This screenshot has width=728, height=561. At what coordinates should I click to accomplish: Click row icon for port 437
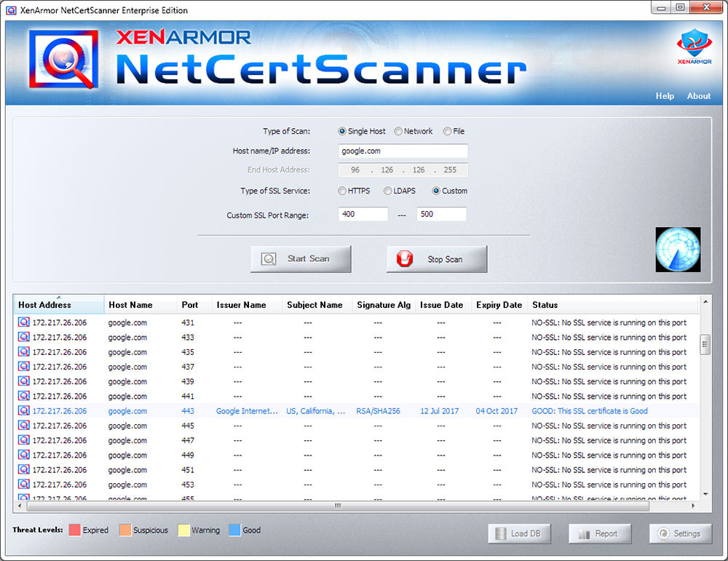[24, 366]
